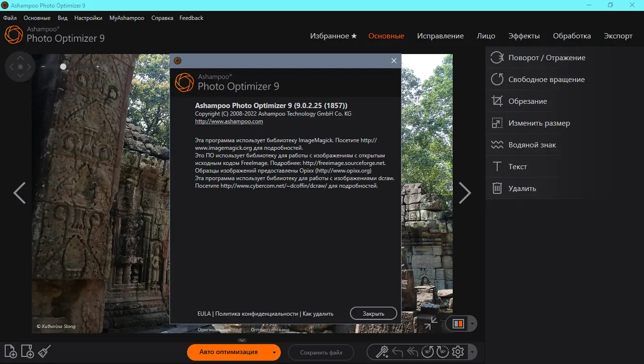Open the Feedback menu
The width and height of the screenshot is (644, 364).
coord(191,18)
